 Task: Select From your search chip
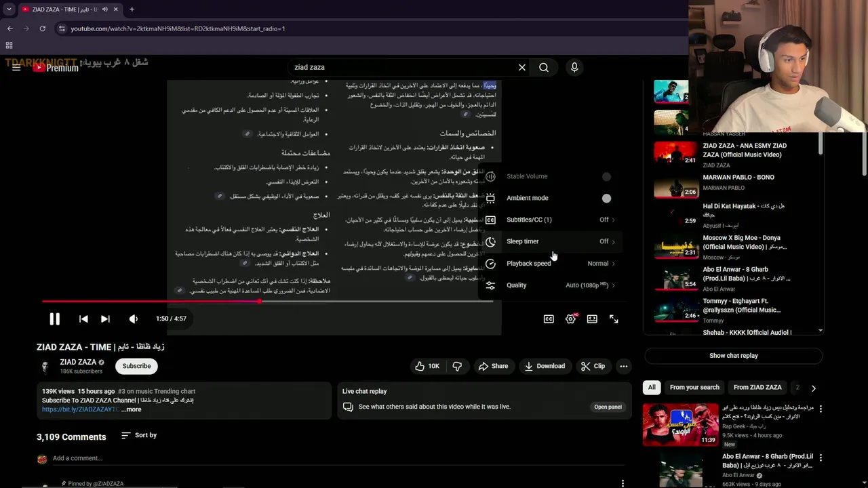(x=694, y=387)
